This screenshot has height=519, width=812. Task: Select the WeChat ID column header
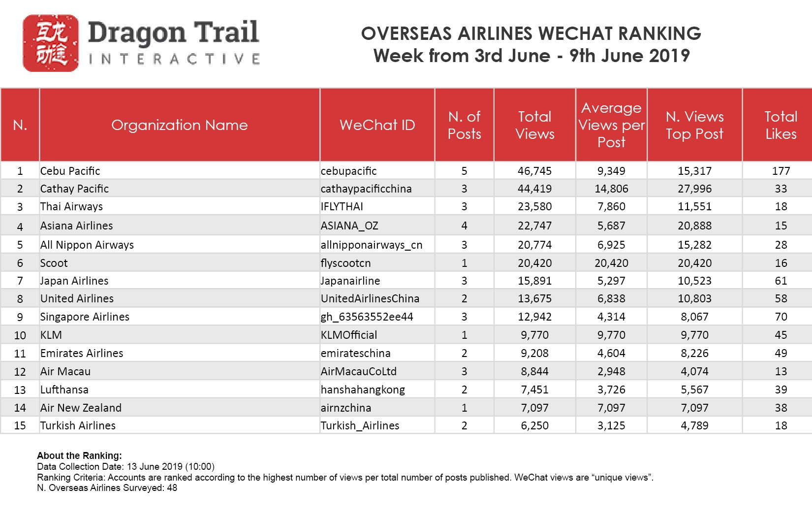coord(377,125)
